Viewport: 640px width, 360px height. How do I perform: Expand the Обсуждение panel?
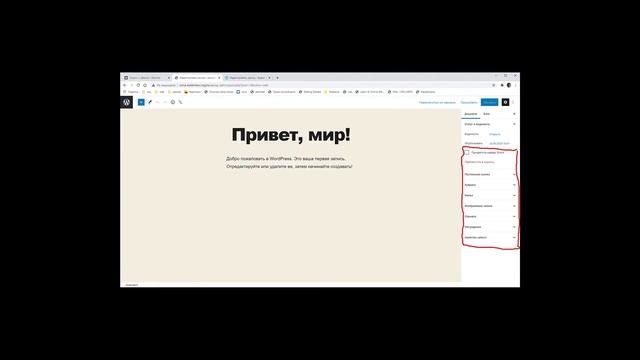(x=490, y=227)
